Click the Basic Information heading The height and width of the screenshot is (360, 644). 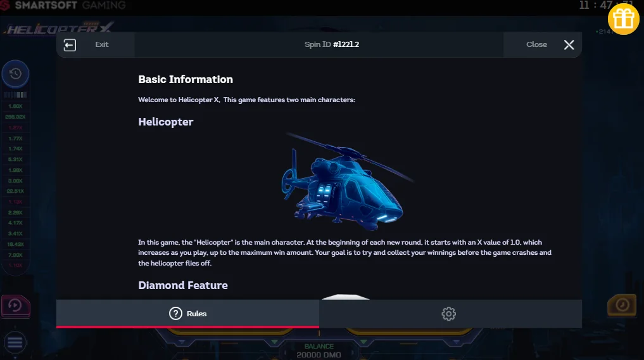(x=186, y=79)
